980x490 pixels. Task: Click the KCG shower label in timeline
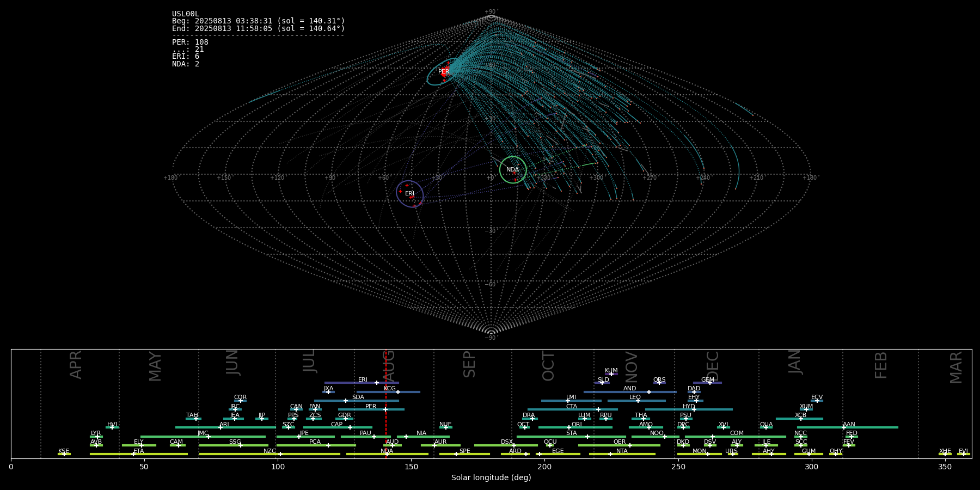click(390, 389)
